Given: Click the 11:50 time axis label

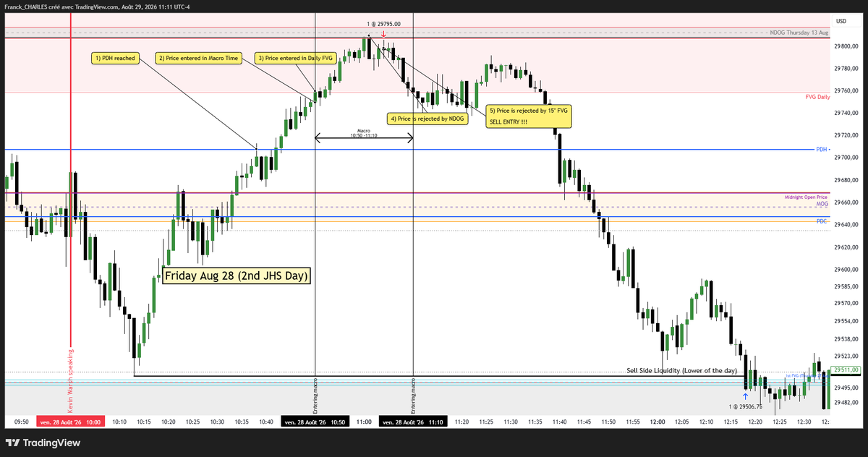Looking at the screenshot, I should click(608, 422).
